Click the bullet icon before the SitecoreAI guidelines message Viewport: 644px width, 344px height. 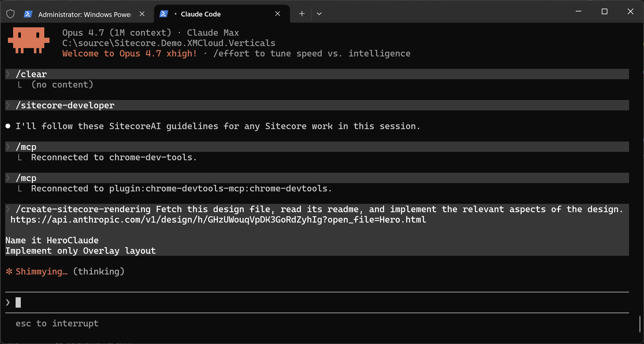click(8, 126)
